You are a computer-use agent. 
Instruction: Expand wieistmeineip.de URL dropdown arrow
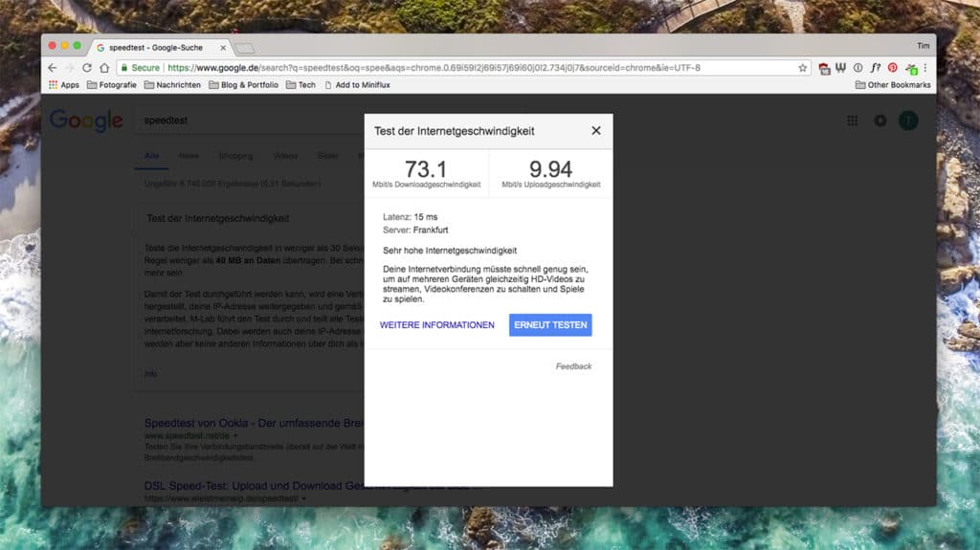pyautogui.click(x=303, y=498)
